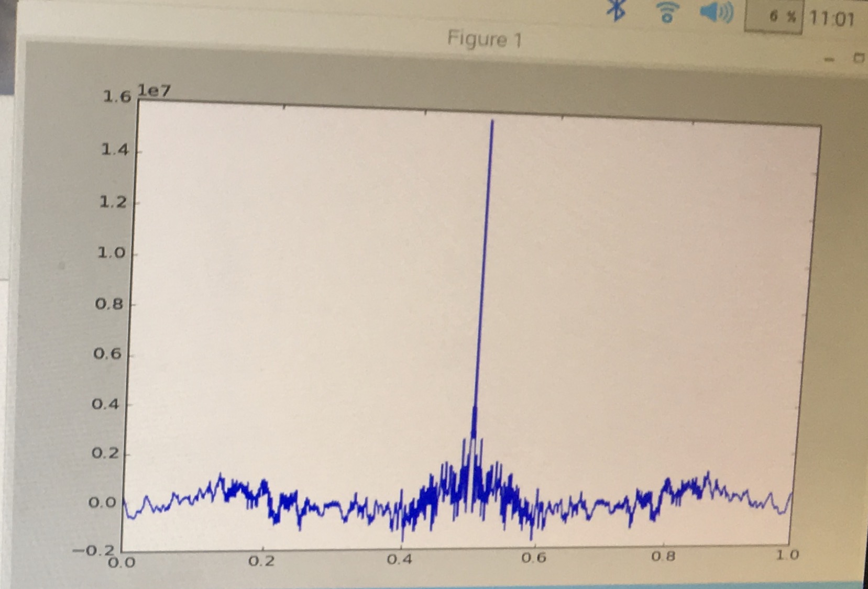Click the 1e7 scale exponent label

[x=153, y=91]
